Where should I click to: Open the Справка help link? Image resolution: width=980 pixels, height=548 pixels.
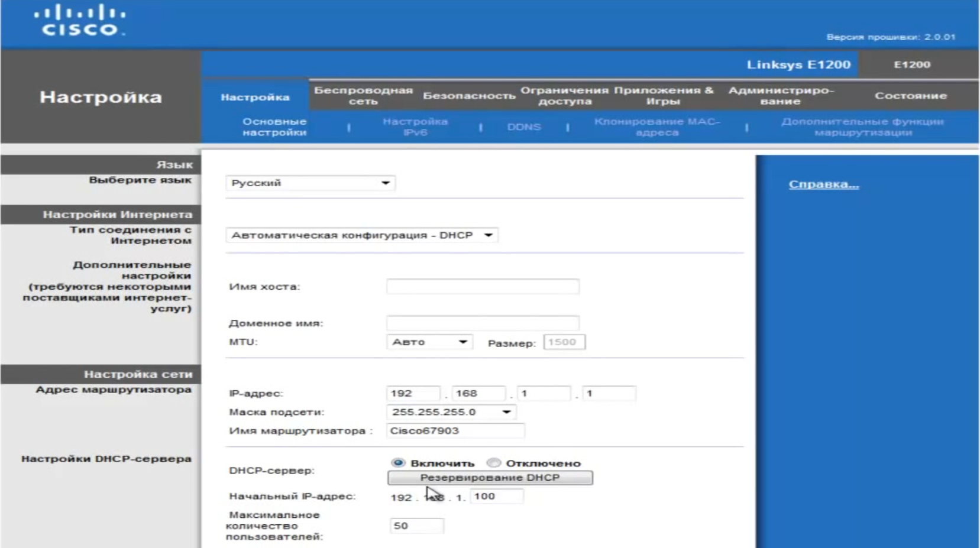tap(823, 184)
